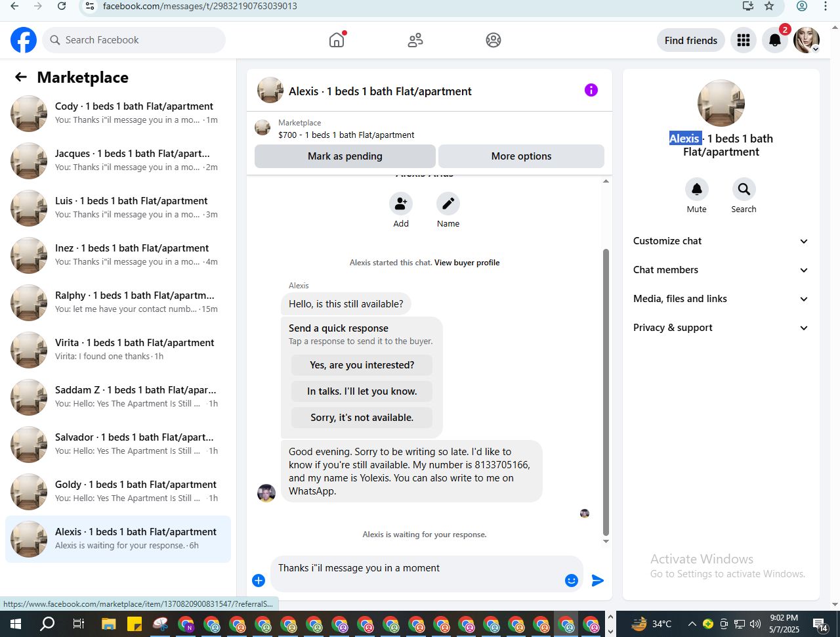Click the Mark as pending button
This screenshot has height=637, width=840.
coord(345,156)
